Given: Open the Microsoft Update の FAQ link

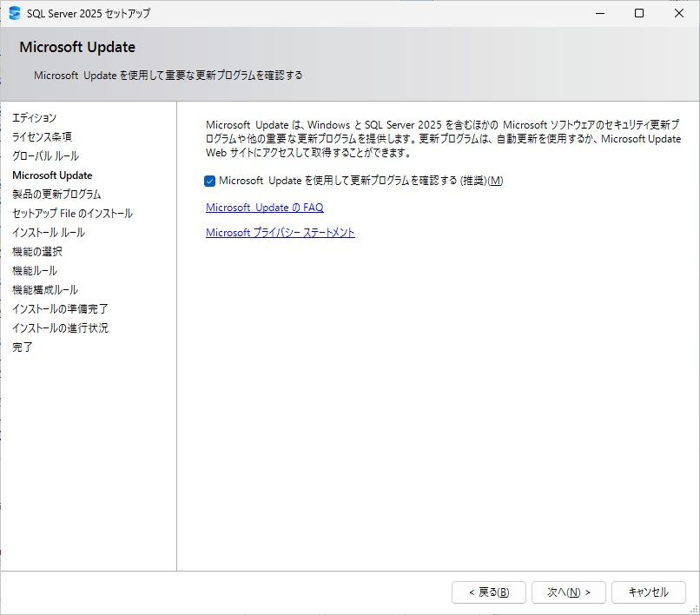Looking at the screenshot, I should [x=264, y=207].
